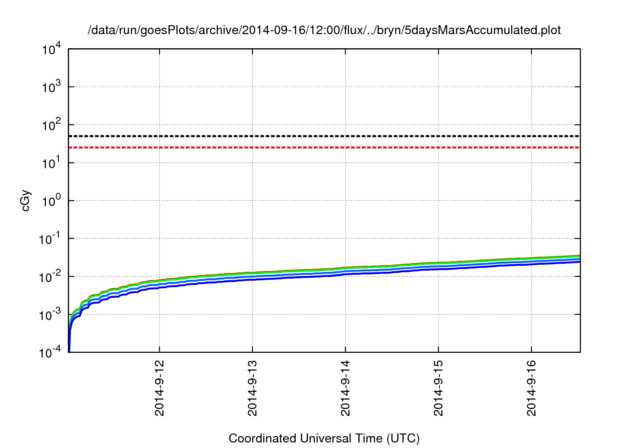Click the 2014-9-15 date label
Image resolution: width=640 pixels, height=448 pixels.
(x=438, y=388)
